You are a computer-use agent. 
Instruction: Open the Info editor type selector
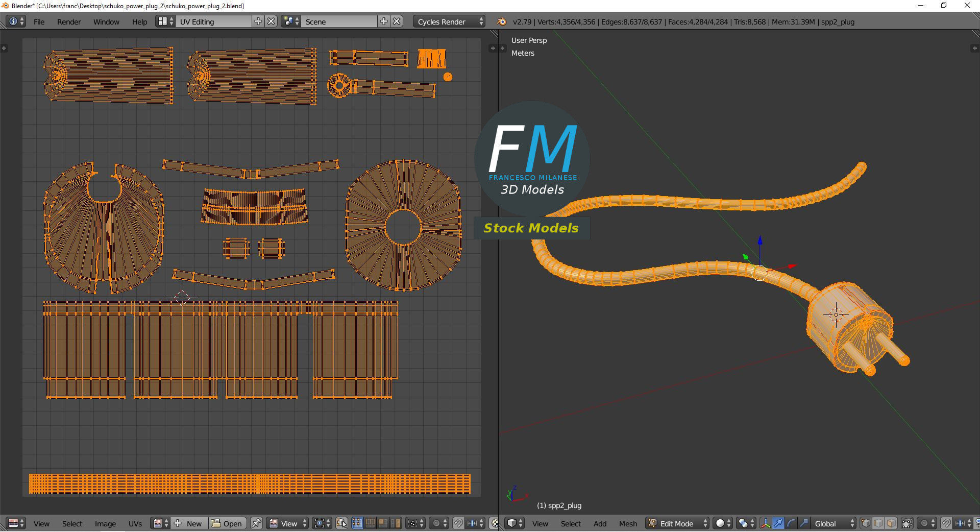(16, 21)
